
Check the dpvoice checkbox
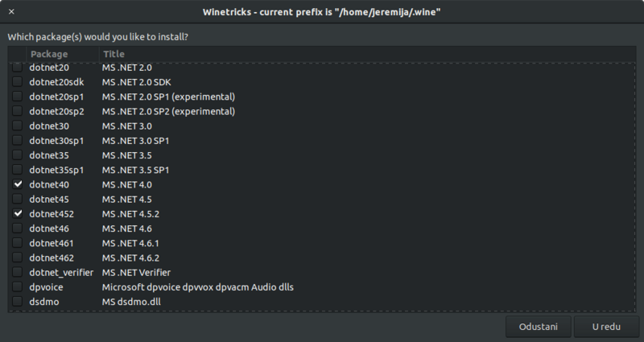coord(17,286)
